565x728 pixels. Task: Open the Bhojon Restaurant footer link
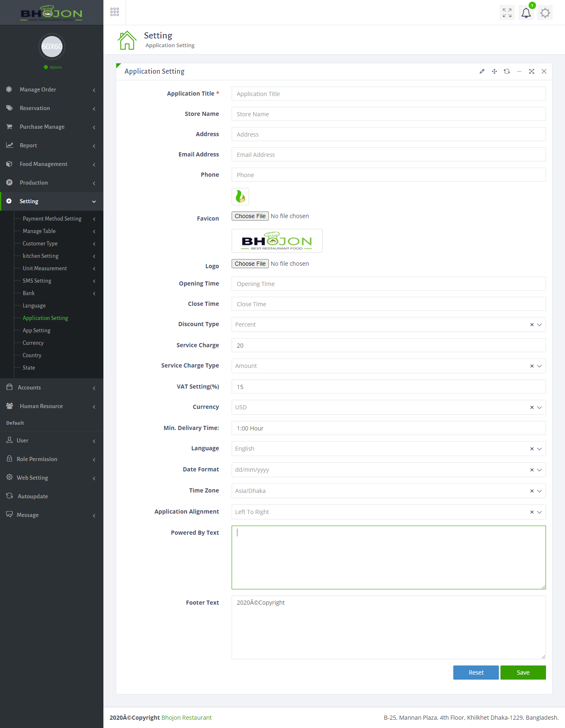tap(187, 718)
